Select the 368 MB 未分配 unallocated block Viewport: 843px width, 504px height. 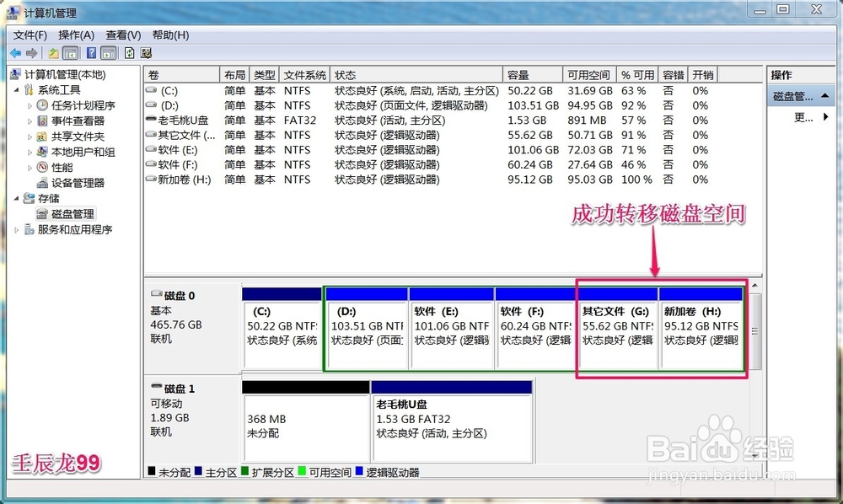[x=306, y=421]
